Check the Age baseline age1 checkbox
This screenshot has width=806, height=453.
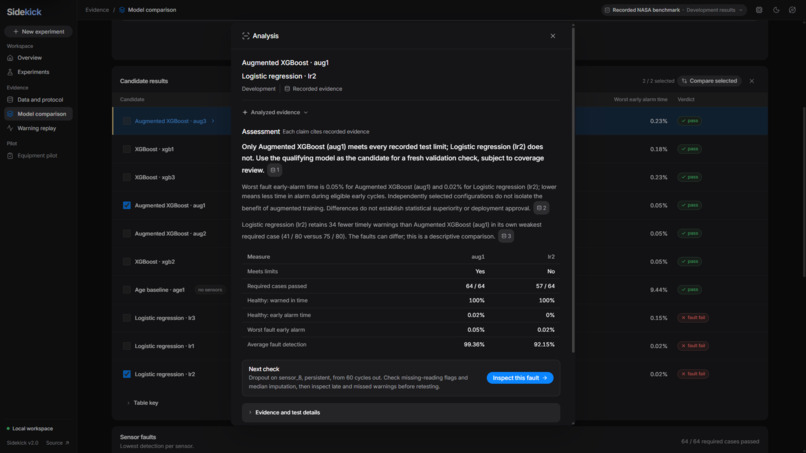coord(126,290)
